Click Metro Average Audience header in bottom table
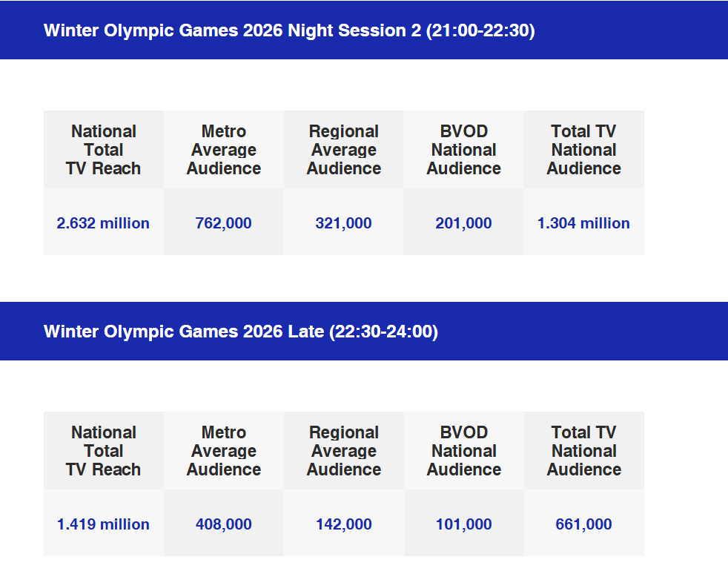728x577 pixels. click(223, 451)
